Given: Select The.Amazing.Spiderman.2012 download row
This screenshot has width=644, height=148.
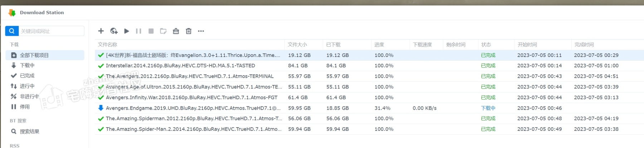Looking at the screenshot, I should [x=369, y=118].
